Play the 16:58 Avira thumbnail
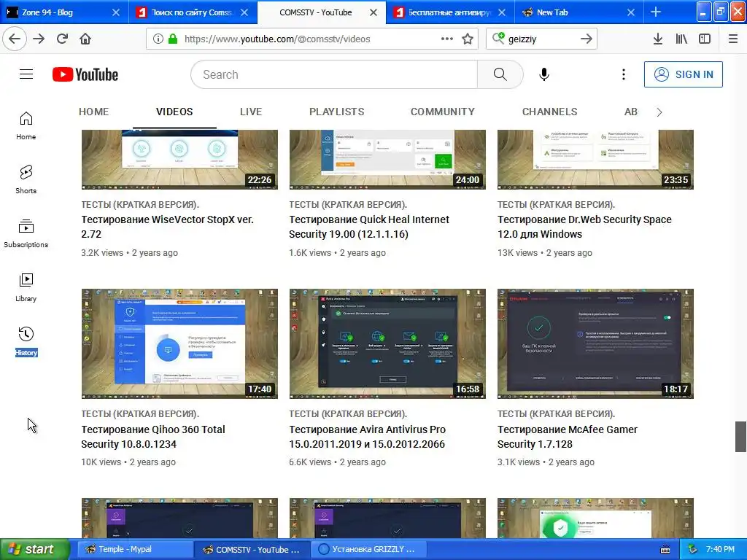747x560 pixels. pyautogui.click(x=387, y=343)
